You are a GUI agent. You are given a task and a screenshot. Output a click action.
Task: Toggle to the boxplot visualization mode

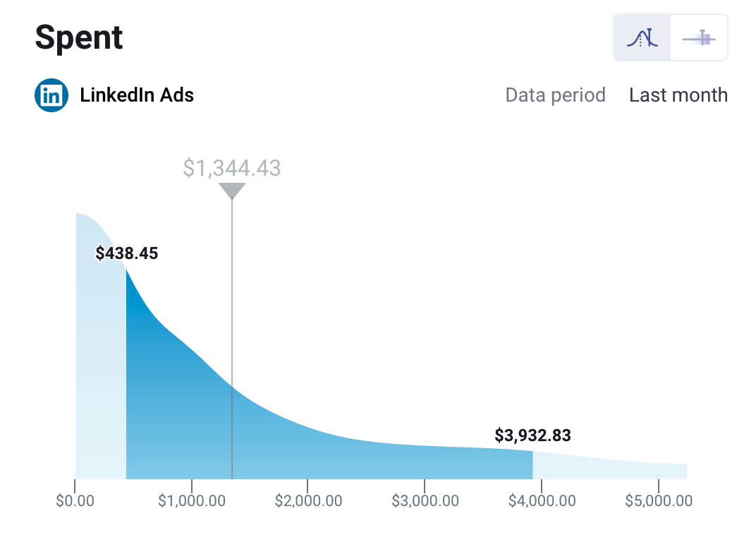pos(698,37)
